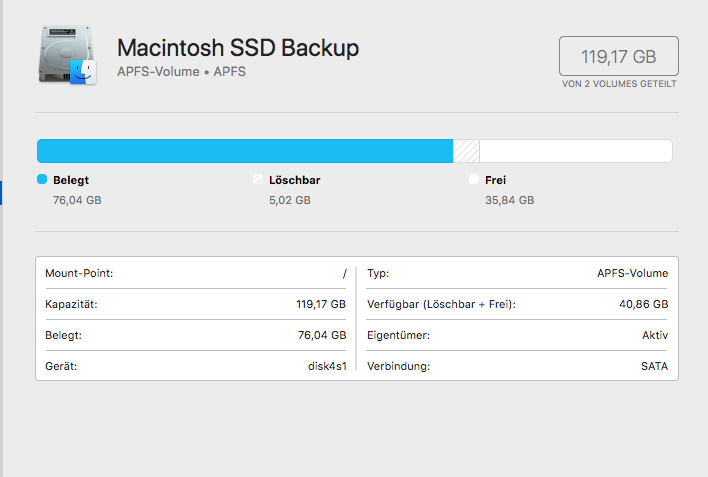Click the white free segment of storage bar
The image size is (708, 477).
(x=575, y=151)
